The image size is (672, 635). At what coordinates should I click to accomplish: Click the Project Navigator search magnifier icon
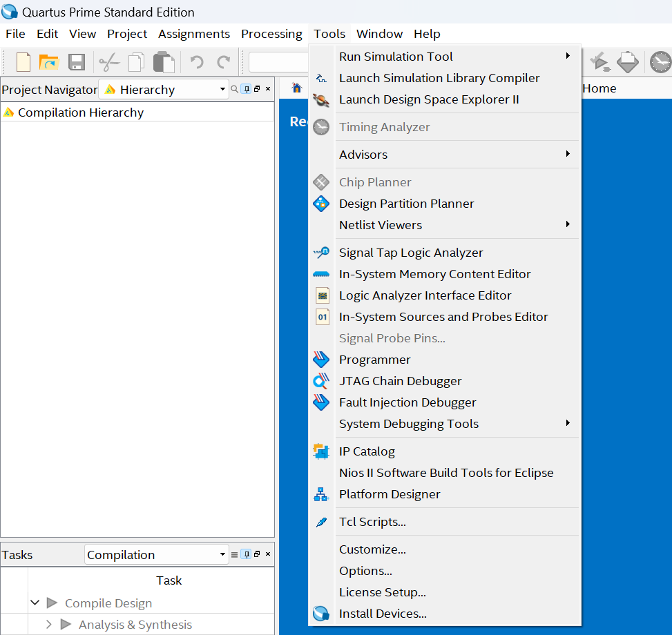coord(234,89)
